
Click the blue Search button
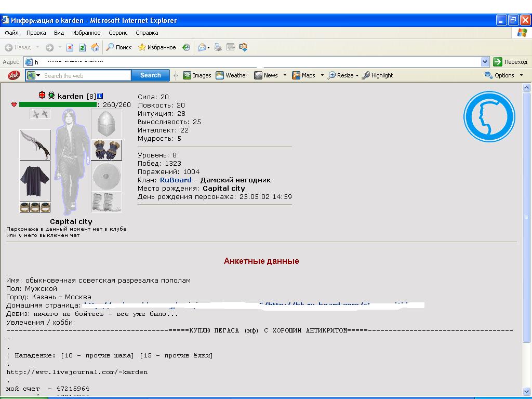(150, 75)
